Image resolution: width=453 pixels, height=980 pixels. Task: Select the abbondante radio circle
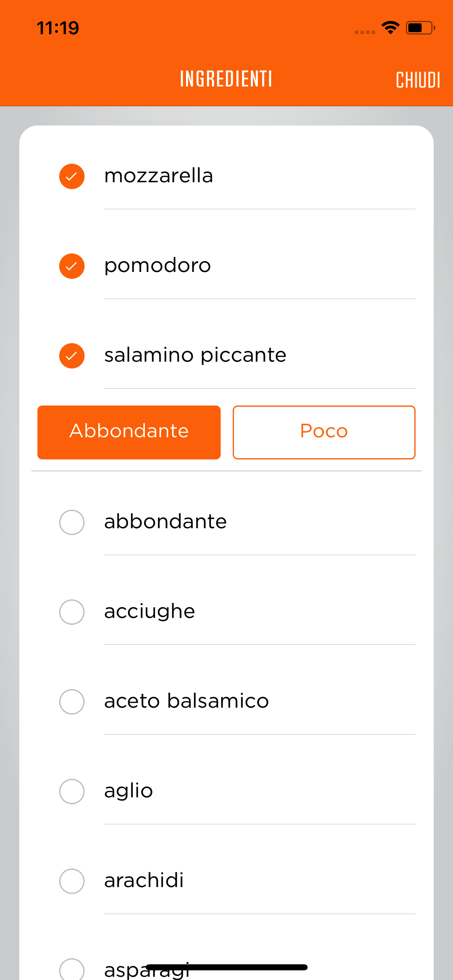click(x=72, y=522)
